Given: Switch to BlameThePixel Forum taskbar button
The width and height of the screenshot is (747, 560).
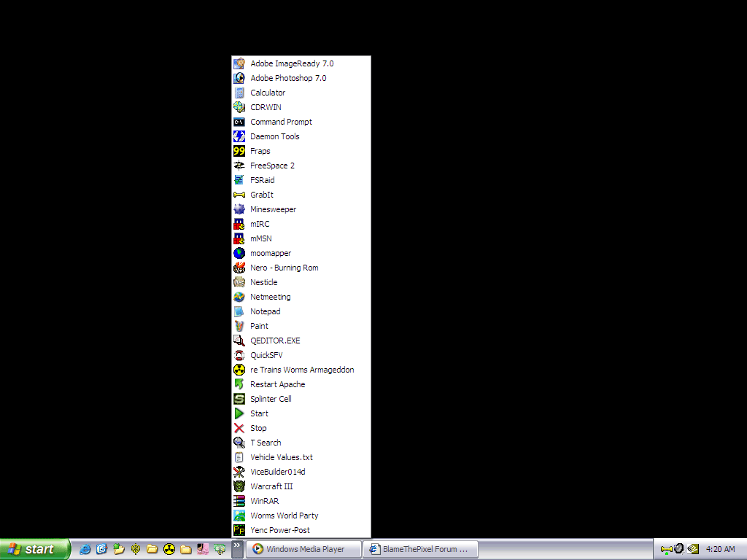Looking at the screenshot, I should pos(420,549).
